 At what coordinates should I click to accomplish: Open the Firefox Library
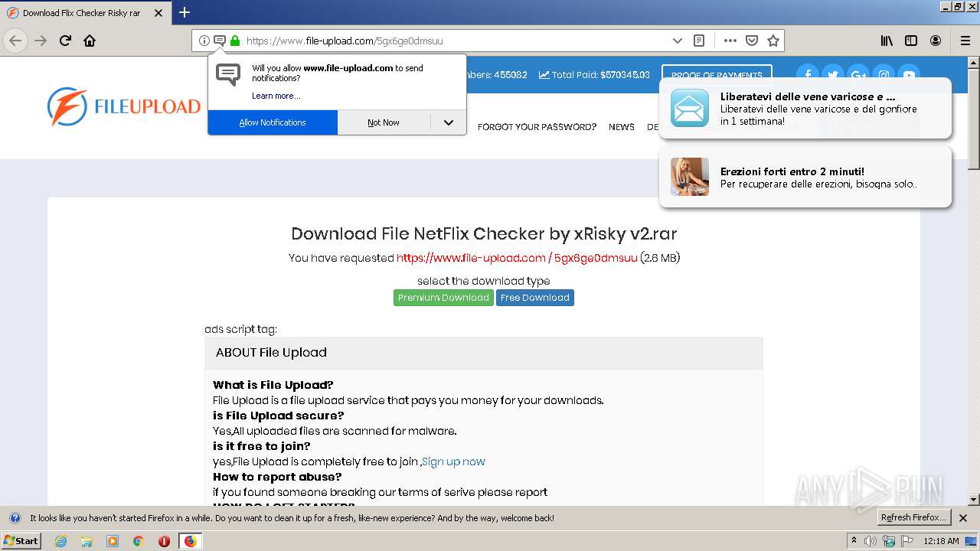(887, 41)
